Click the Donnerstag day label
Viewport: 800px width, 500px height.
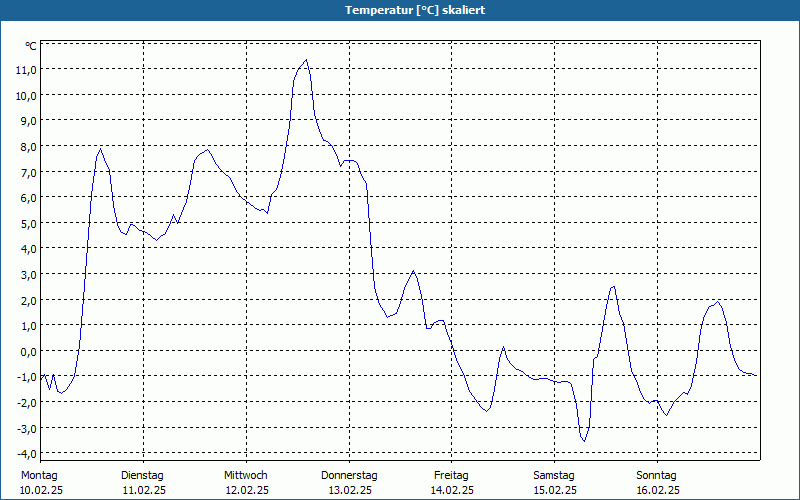tap(349, 476)
